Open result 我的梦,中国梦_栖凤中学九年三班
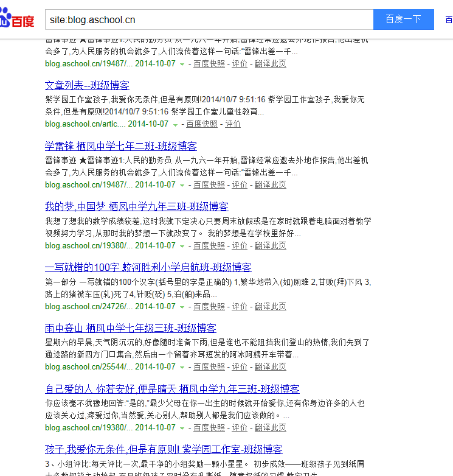 pos(136,206)
